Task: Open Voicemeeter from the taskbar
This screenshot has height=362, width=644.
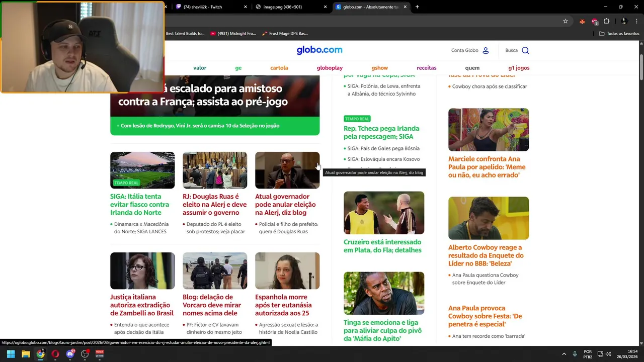Action: [100, 354]
